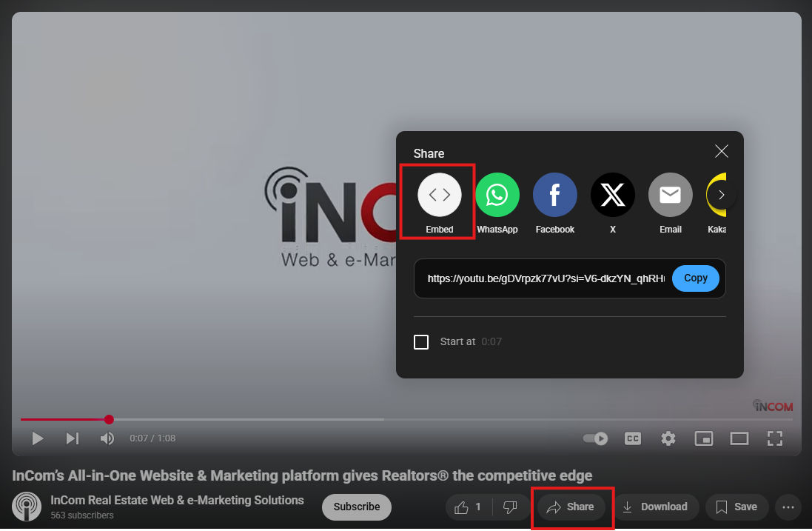
Task: Open the InCom channel avatar
Action: click(x=27, y=507)
